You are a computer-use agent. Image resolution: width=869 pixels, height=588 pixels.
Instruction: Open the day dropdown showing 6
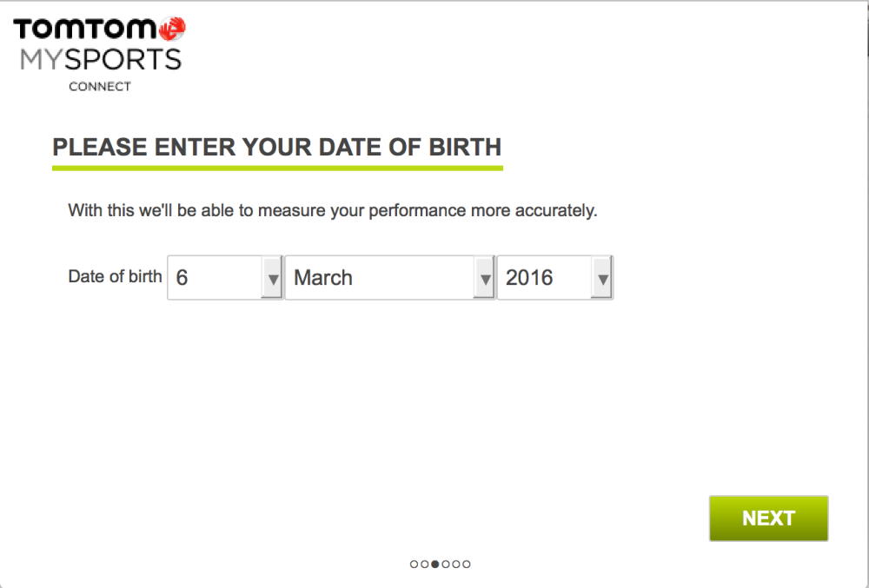tap(217, 277)
